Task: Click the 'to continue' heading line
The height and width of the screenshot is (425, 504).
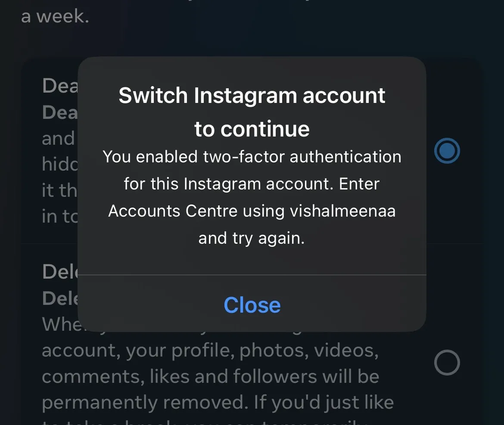Action: [x=252, y=129]
